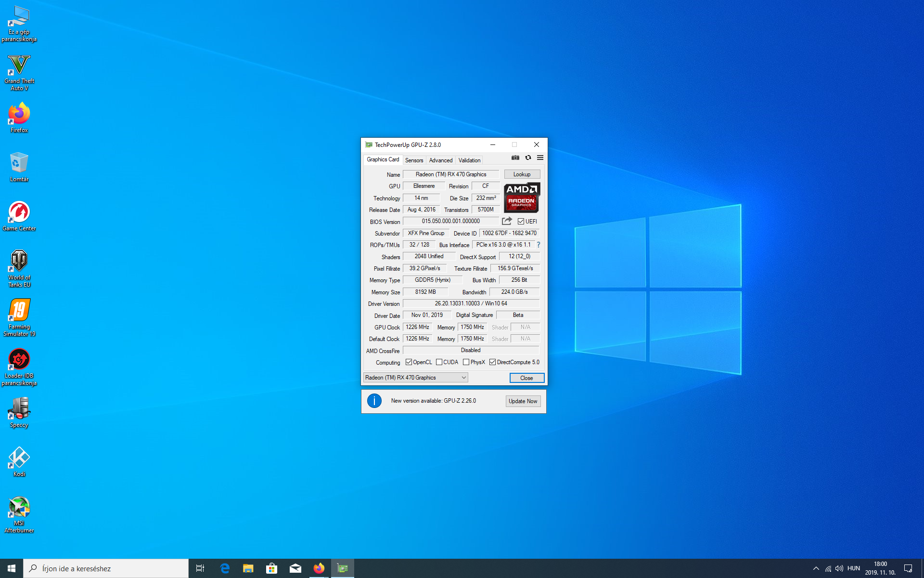Open the network icon in tray
This screenshot has height=578, width=924.
828,568
